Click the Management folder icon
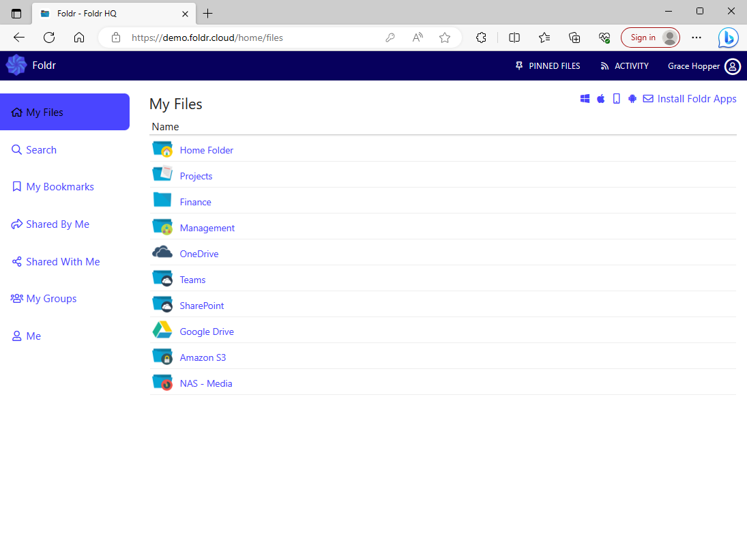This screenshot has width=747, height=560. 162,226
